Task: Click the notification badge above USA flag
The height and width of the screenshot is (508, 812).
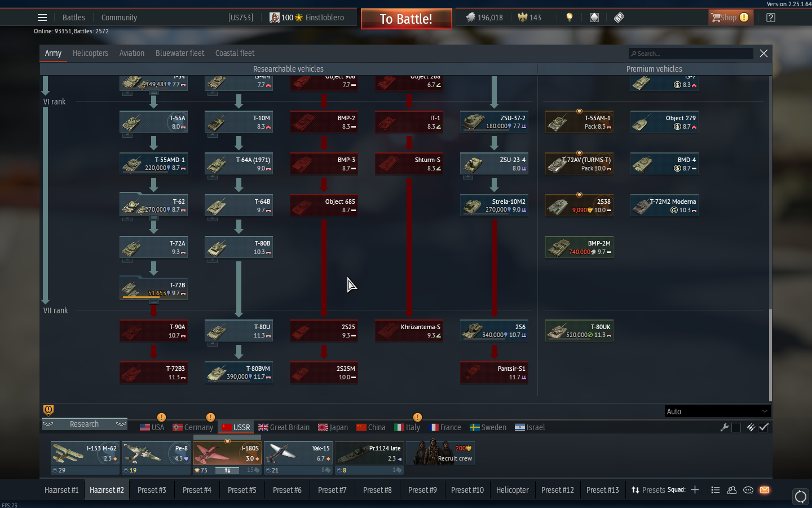Action: tap(161, 417)
